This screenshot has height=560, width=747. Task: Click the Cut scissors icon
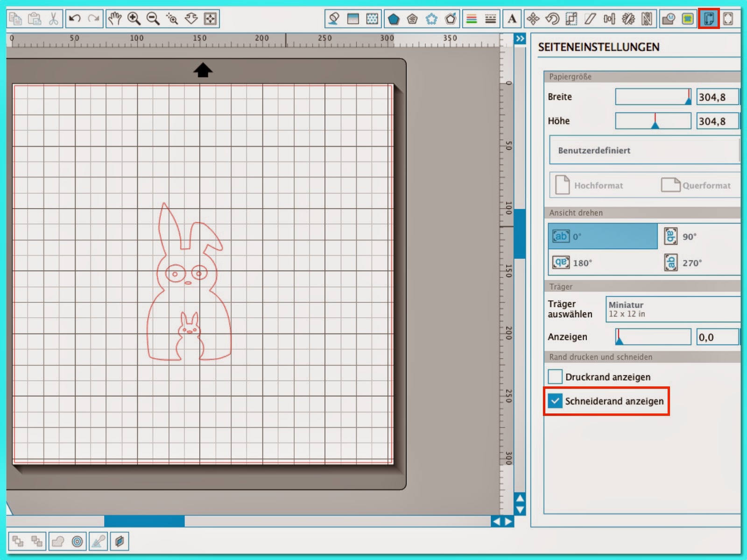53,19
